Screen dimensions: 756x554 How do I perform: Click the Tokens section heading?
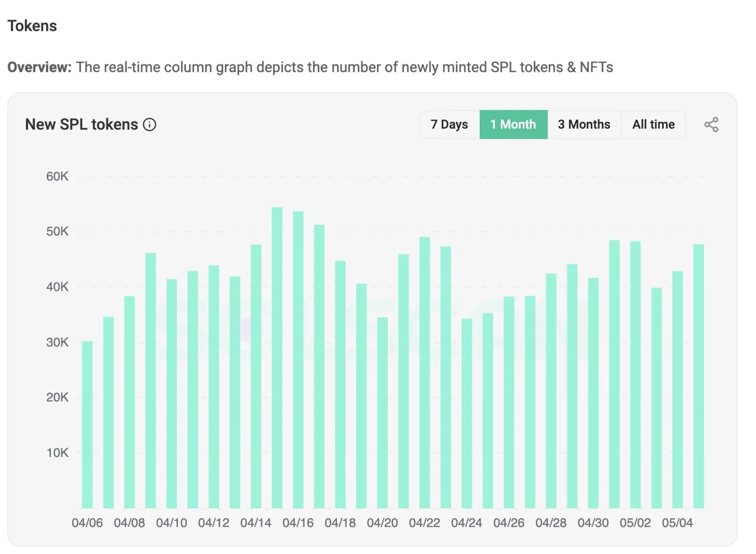point(32,26)
